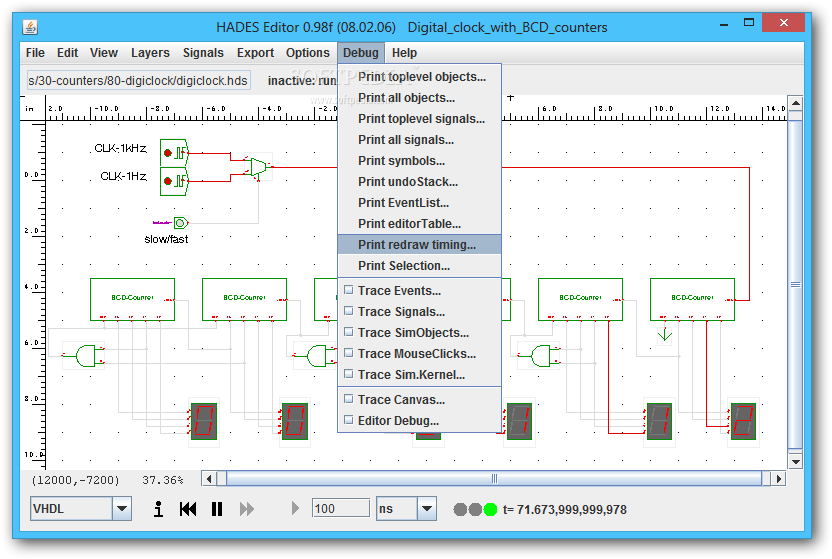Choose Print Selection
The height and width of the screenshot is (559, 832).
[420, 266]
